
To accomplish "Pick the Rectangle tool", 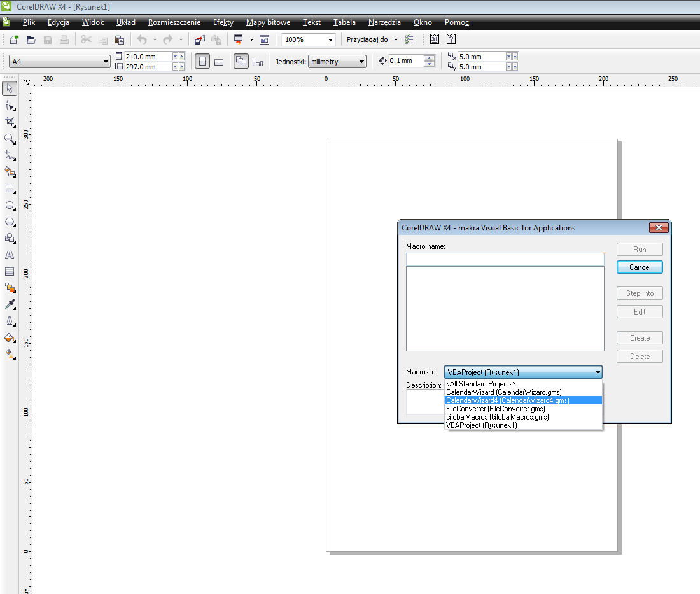I will [10, 189].
